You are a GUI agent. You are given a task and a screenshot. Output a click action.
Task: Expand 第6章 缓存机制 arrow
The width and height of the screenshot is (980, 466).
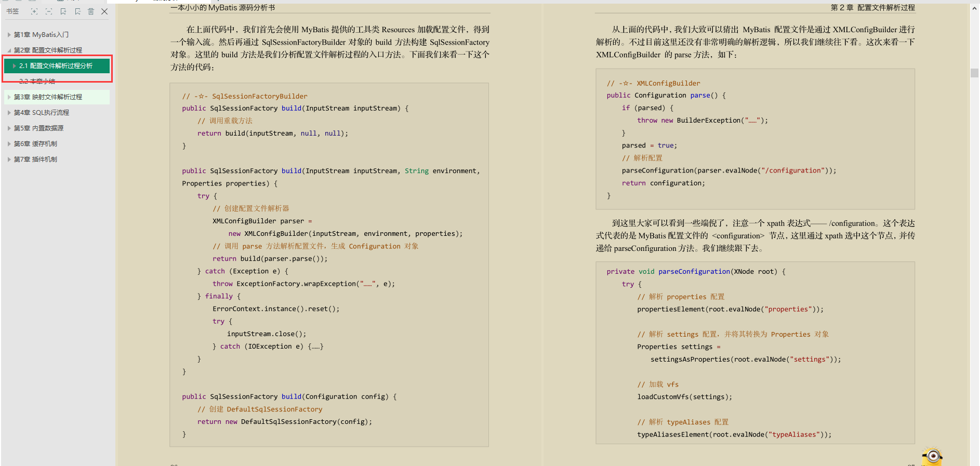[9, 144]
